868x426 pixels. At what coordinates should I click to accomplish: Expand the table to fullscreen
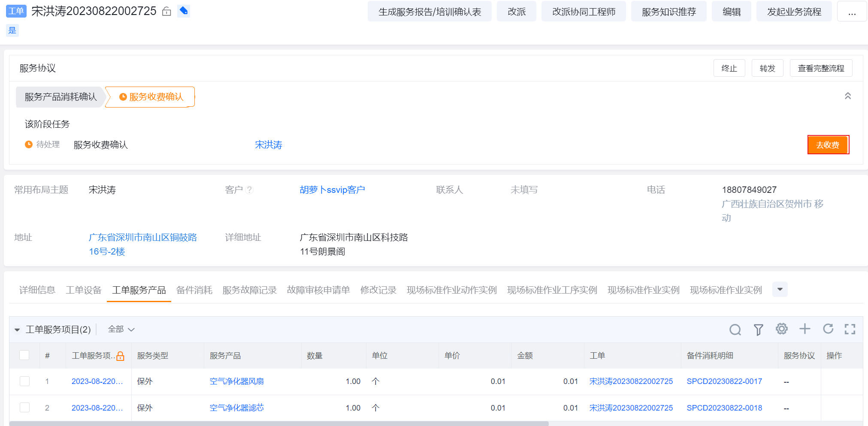pos(850,329)
